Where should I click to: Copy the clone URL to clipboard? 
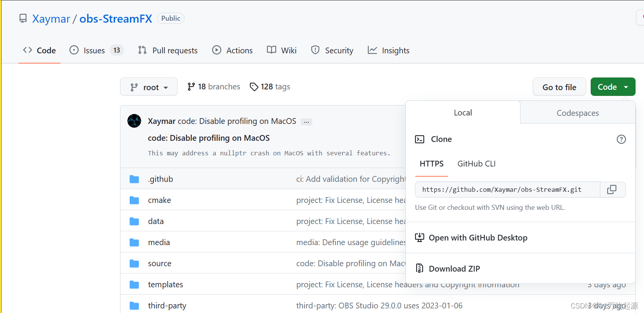coord(612,189)
